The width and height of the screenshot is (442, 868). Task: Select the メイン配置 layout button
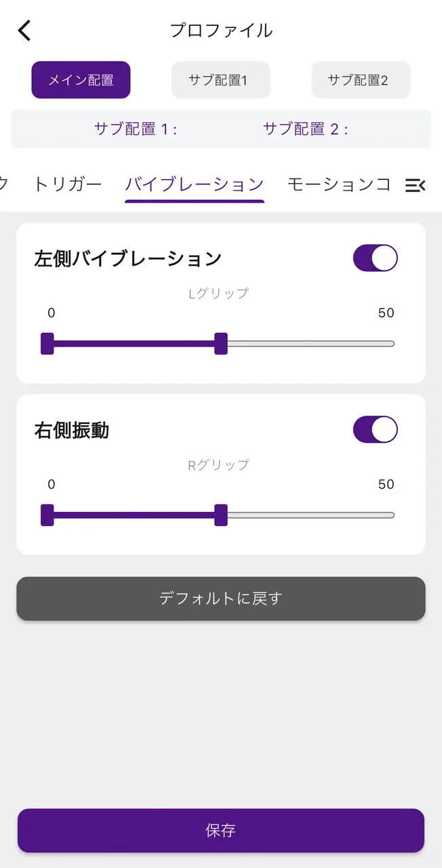(x=81, y=80)
